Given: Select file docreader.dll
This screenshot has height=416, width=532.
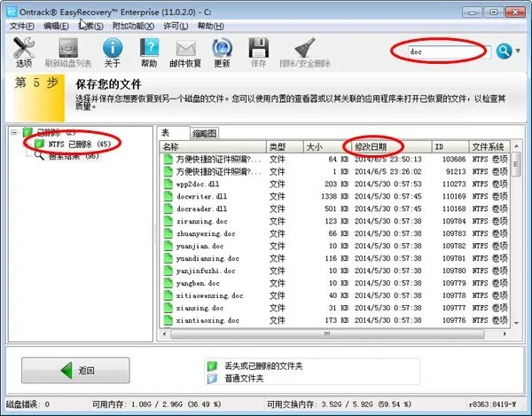Looking at the screenshot, I should (x=201, y=209).
